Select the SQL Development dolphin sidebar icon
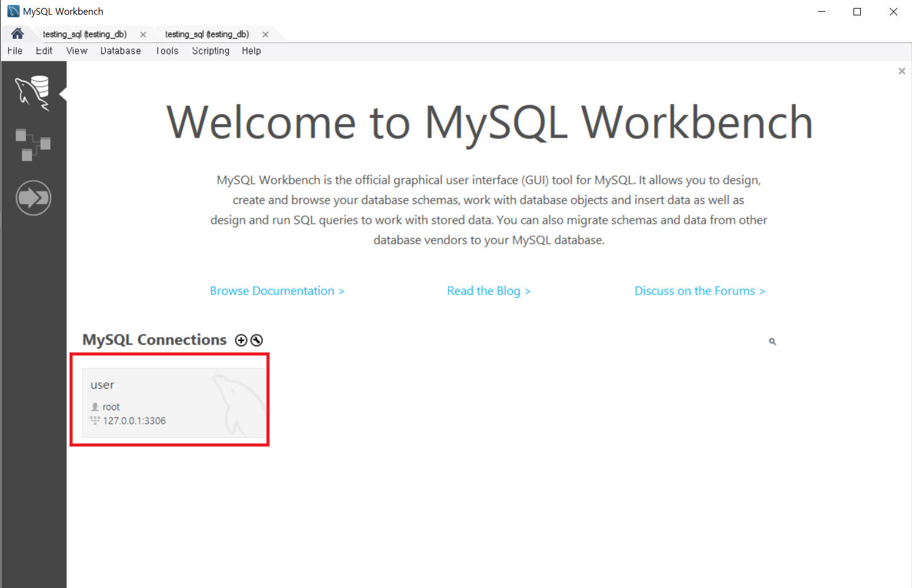 (34, 92)
